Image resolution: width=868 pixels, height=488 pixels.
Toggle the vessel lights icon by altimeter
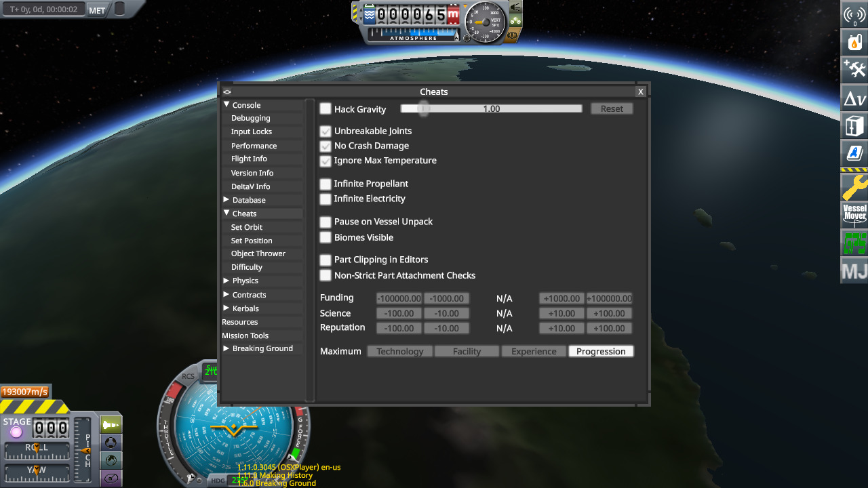(x=515, y=7)
